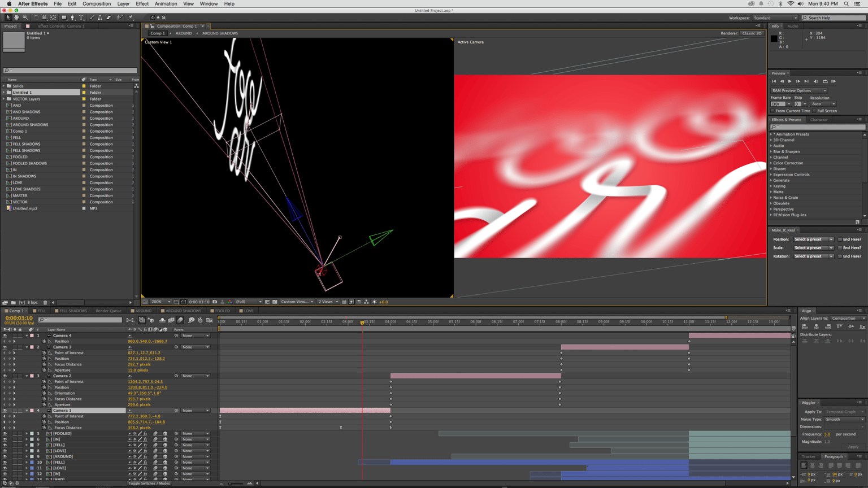Collapse the Camera 4 layer properties
The height and width of the screenshot is (488, 868).
pos(27,335)
